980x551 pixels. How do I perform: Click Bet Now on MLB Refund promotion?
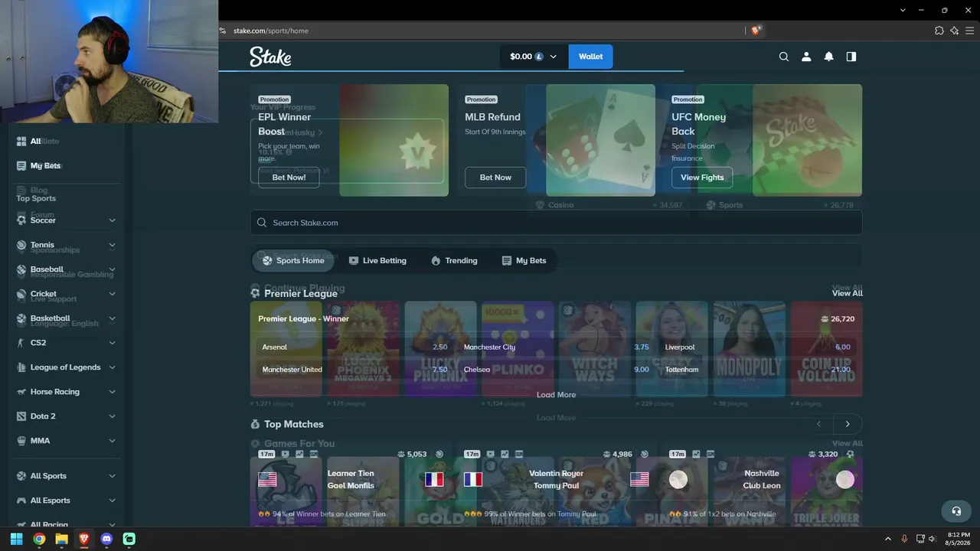pos(495,178)
